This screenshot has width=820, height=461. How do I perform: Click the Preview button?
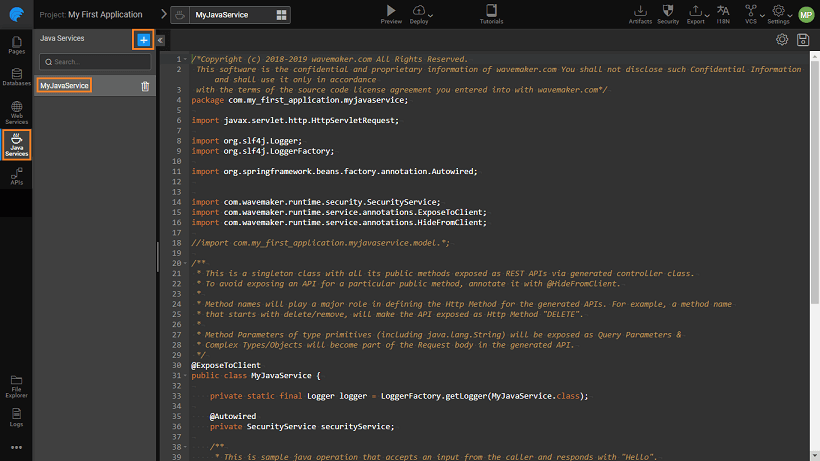392,14
